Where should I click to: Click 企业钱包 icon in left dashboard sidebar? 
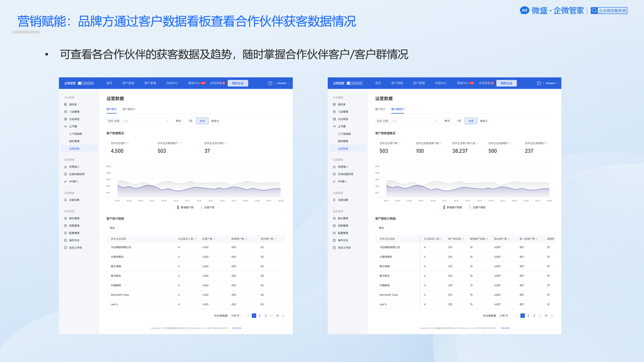65,119
